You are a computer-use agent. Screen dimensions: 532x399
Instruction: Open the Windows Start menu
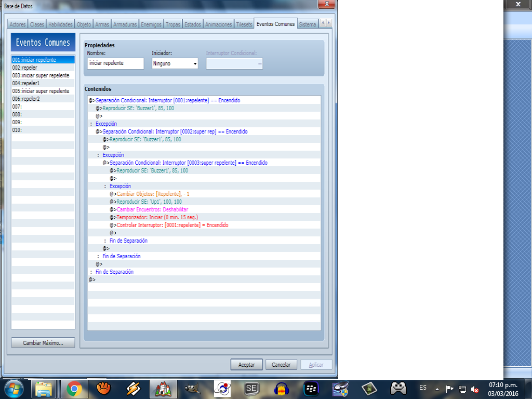pos(14,389)
